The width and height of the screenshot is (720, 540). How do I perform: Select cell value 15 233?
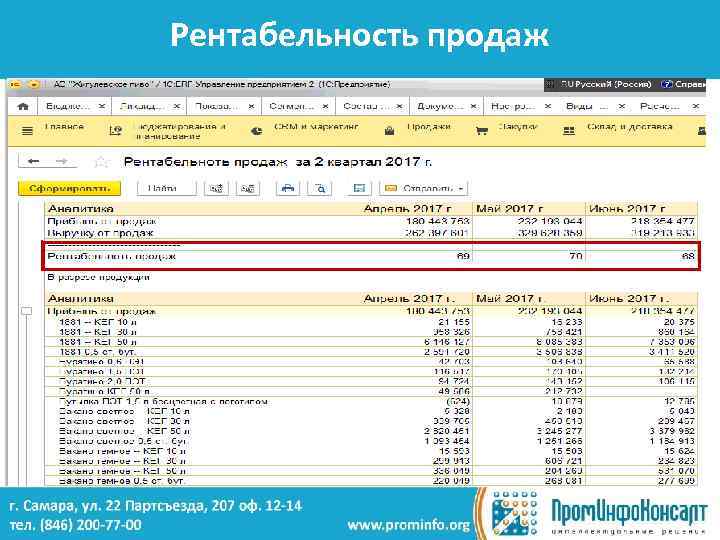coord(567,322)
